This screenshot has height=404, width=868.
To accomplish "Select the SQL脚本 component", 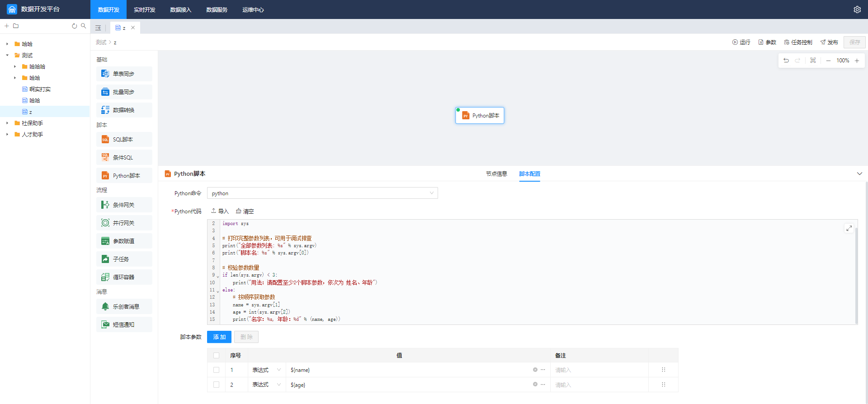I will point(124,139).
